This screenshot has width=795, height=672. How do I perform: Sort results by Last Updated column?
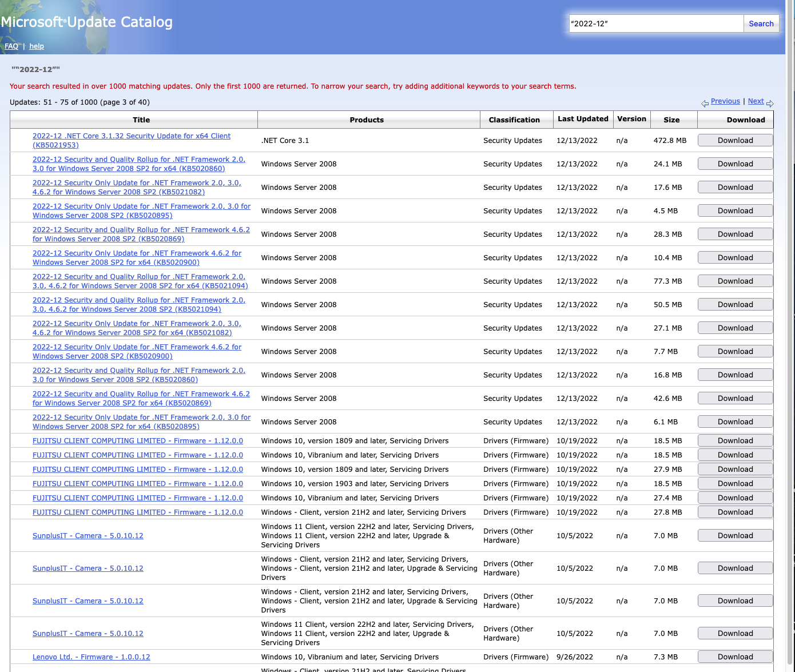point(583,119)
